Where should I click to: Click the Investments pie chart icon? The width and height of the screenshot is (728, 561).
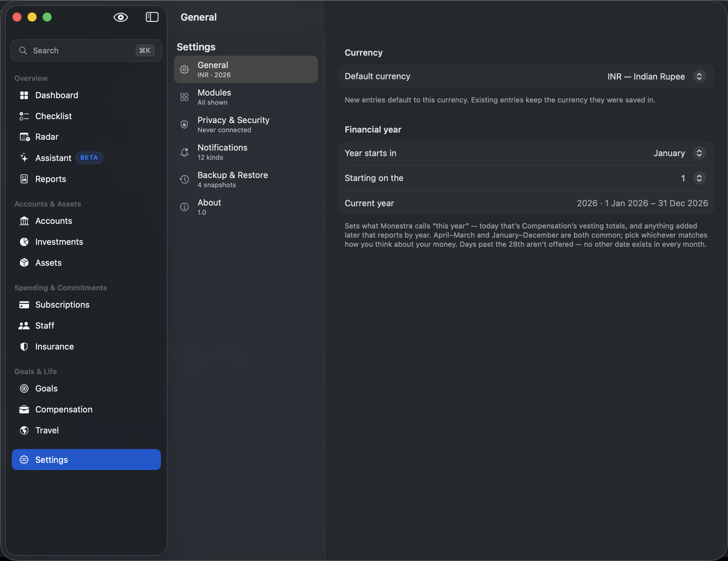[24, 242]
